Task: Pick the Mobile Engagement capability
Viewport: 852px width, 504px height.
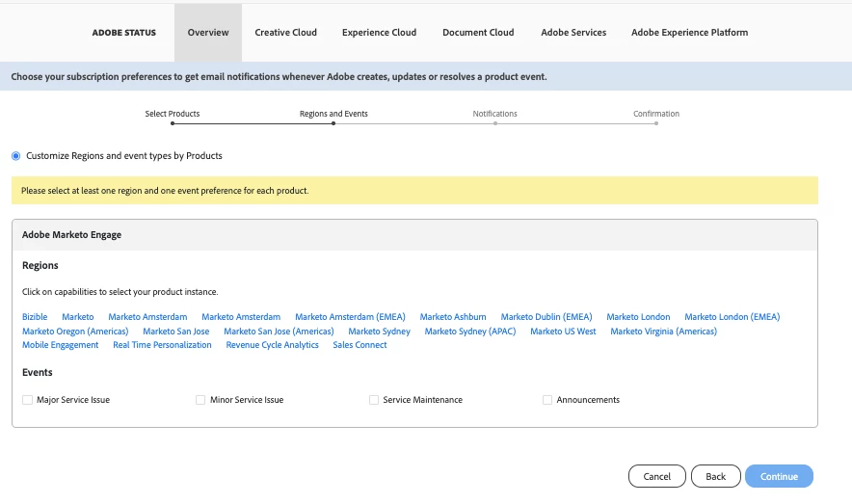Action: coord(61,345)
